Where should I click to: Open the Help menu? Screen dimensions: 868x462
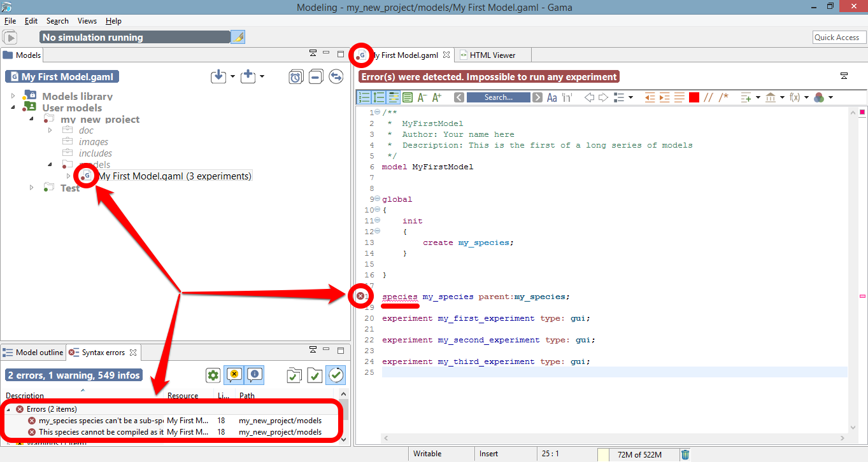[113, 21]
